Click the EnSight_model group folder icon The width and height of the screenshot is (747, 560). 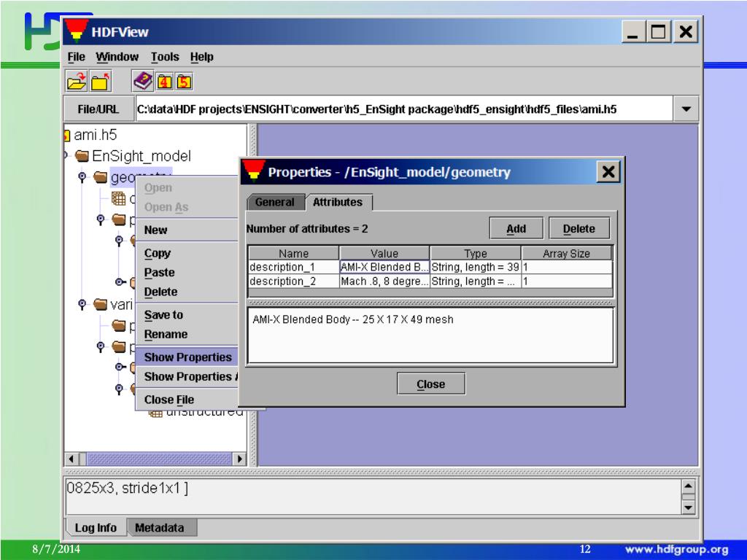82,156
